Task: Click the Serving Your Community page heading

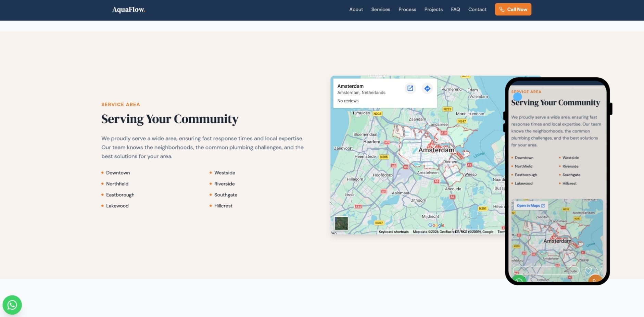Action: point(170,119)
